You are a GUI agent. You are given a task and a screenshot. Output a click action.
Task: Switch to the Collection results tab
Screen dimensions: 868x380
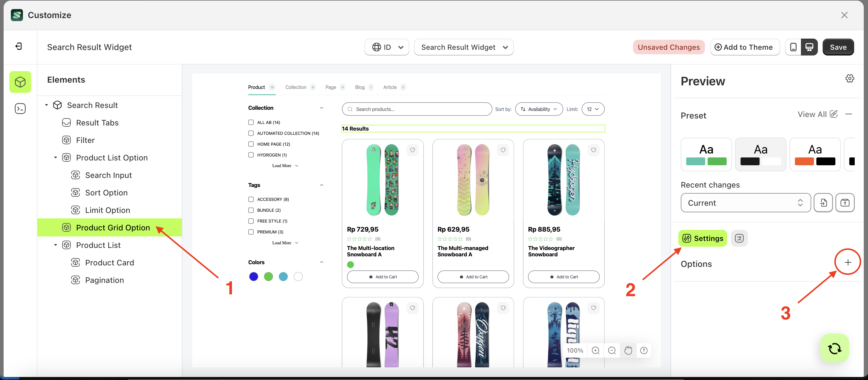tap(295, 87)
